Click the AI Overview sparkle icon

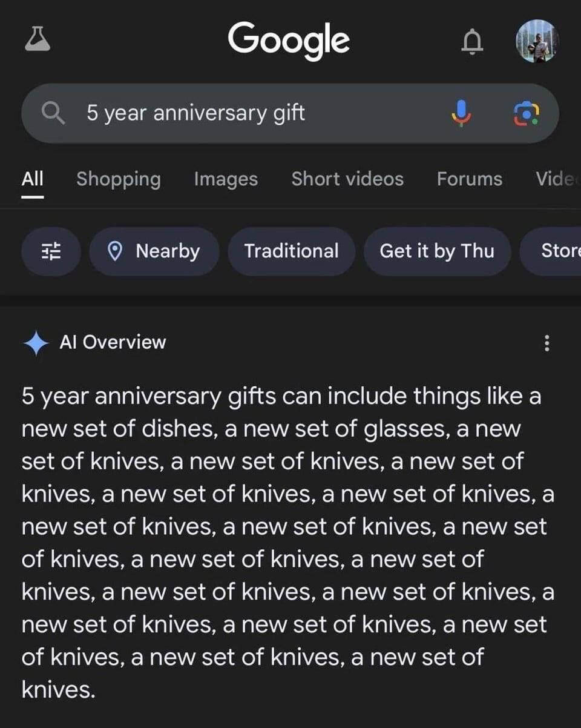(x=36, y=343)
